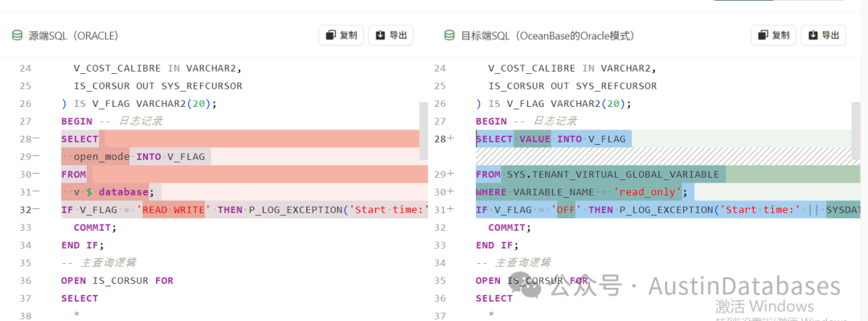Click 'READ WRITE' string in source line 32
This screenshot has width=868, height=321.
coord(174,209)
